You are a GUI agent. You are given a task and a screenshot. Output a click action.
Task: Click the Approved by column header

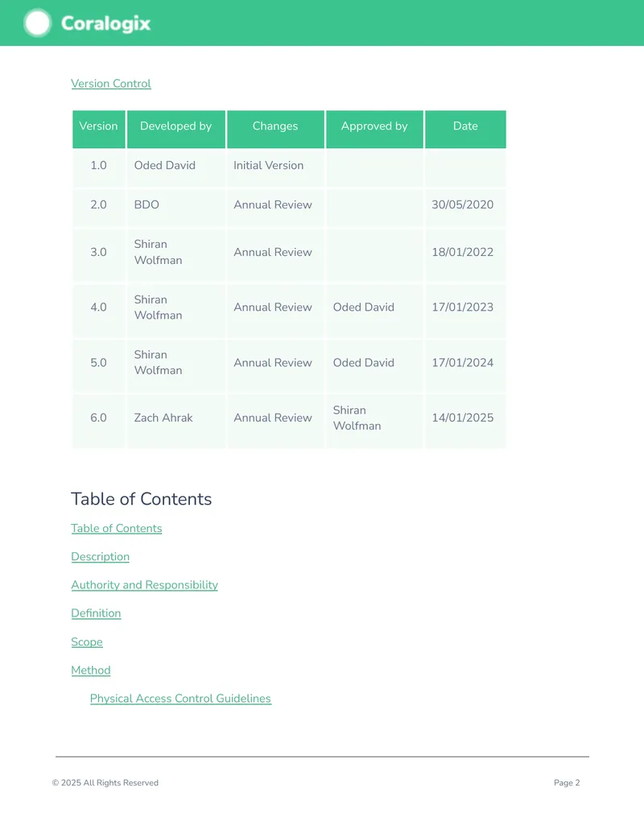374,129
